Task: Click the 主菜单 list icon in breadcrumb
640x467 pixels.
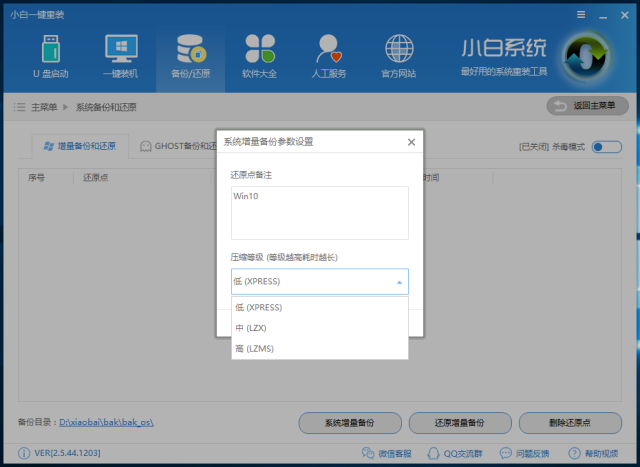Action: click(19, 107)
